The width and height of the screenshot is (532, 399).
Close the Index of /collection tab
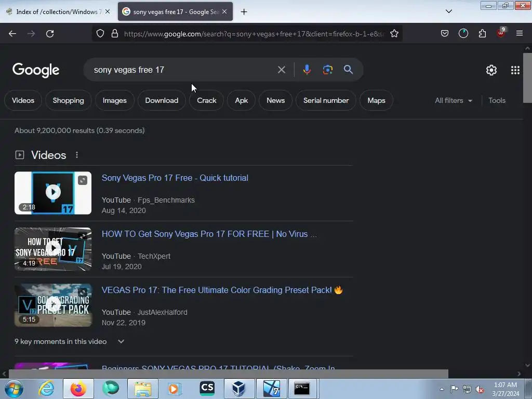[108, 11]
